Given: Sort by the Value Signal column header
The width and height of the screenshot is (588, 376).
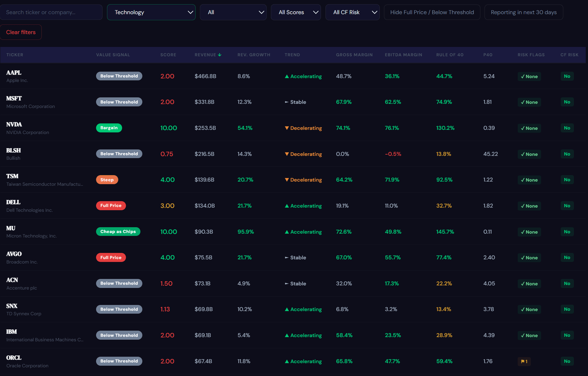Looking at the screenshot, I should (x=113, y=55).
